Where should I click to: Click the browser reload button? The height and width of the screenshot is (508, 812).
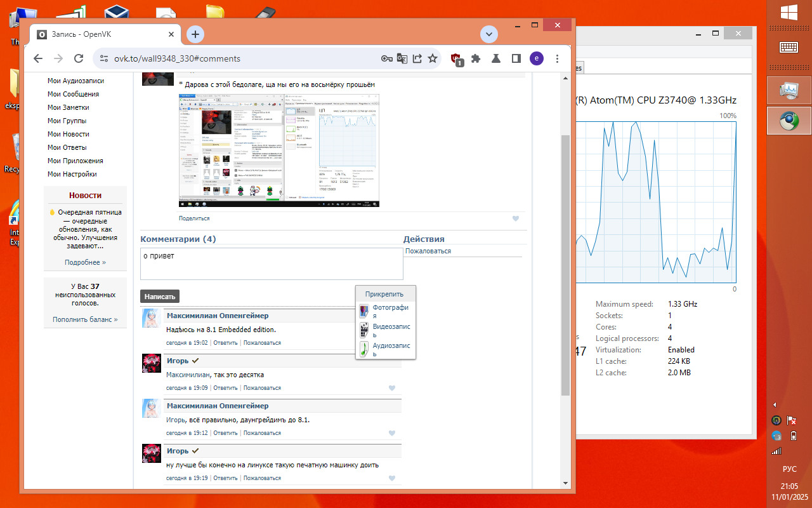coord(79,58)
